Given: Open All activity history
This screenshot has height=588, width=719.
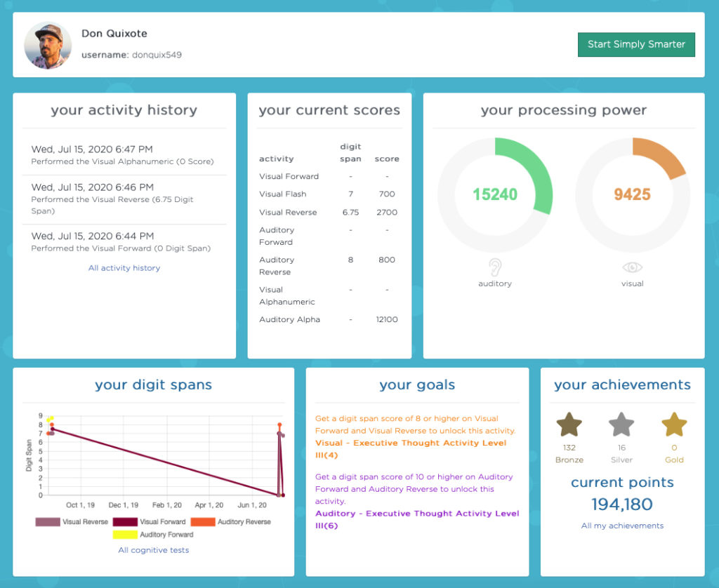Looking at the screenshot, I should click(124, 267).
